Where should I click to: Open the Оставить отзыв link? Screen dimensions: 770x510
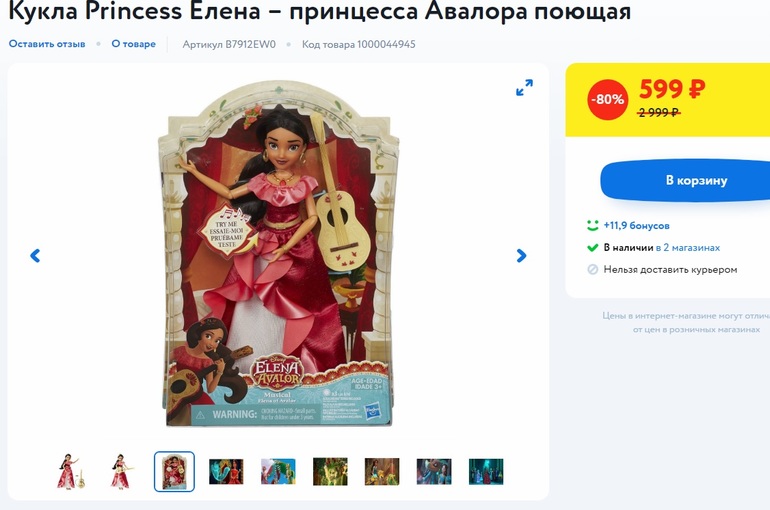(x=47, y=44)
